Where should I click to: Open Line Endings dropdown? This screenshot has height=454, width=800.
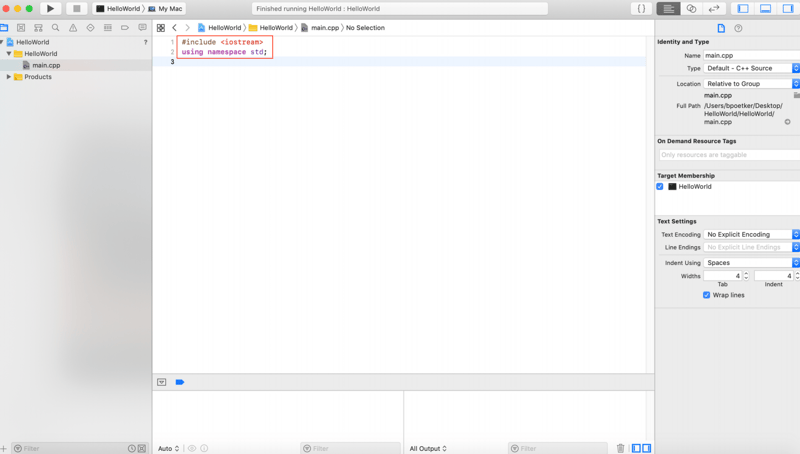(751, 247)
